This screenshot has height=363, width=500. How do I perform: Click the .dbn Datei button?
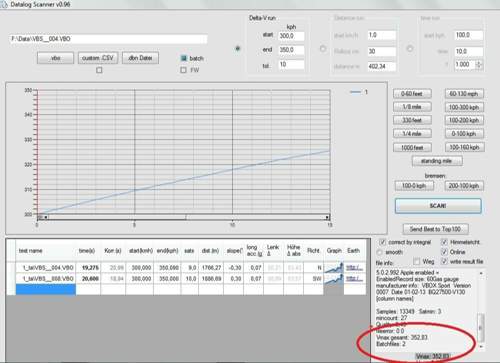pos(140,58)
